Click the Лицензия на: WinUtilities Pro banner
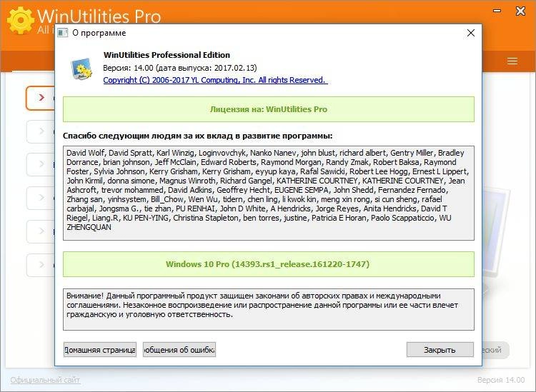536x392 pixels. point(268,109)
